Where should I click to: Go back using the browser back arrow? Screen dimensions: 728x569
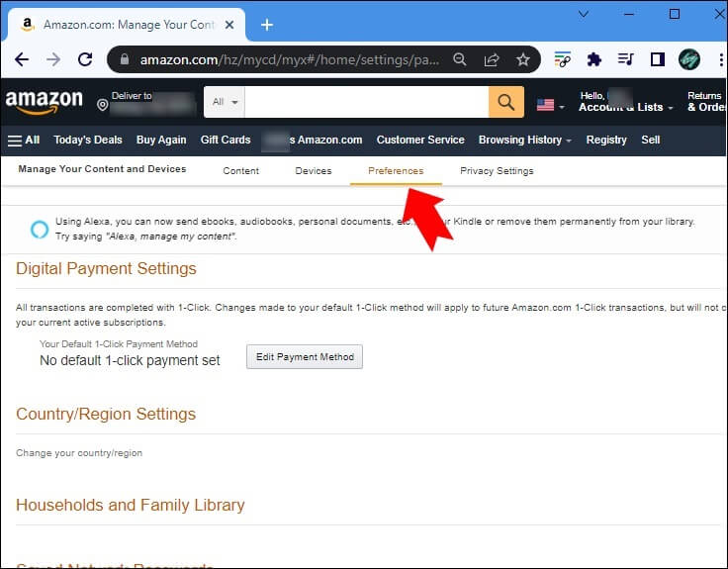pyautogui.click(x=22, y=59)
